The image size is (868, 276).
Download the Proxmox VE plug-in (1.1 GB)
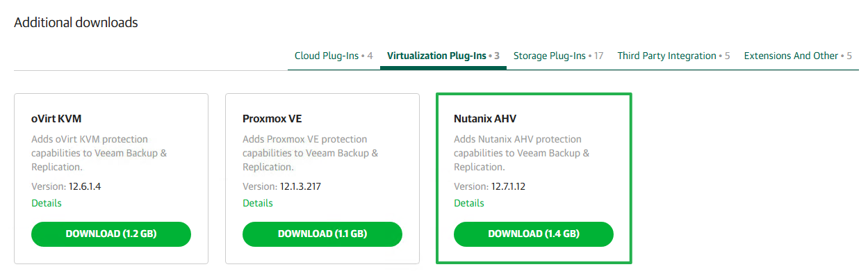[322, 234]
